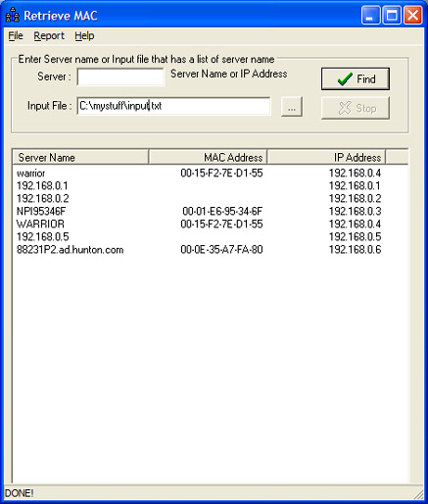This screenshot has height=504, width=428.
Task: Click the green checkmark Find button
Action: (356, 78)
